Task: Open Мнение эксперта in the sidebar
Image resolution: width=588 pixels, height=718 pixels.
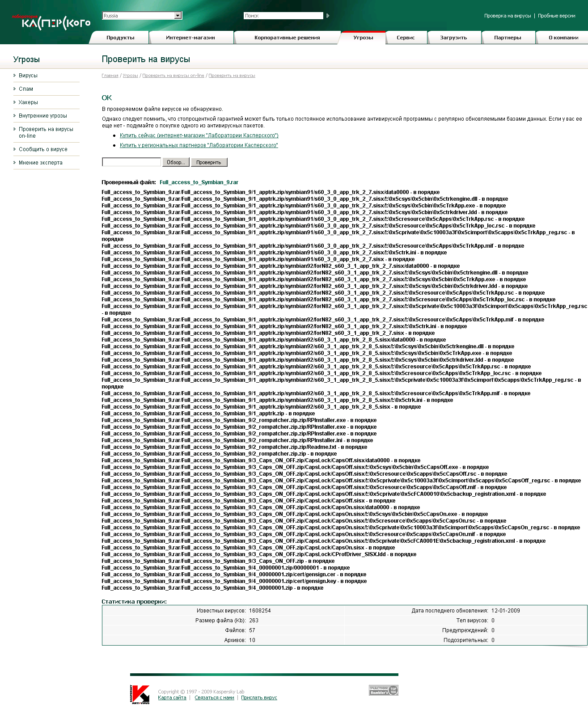Action: click(41, 163)
